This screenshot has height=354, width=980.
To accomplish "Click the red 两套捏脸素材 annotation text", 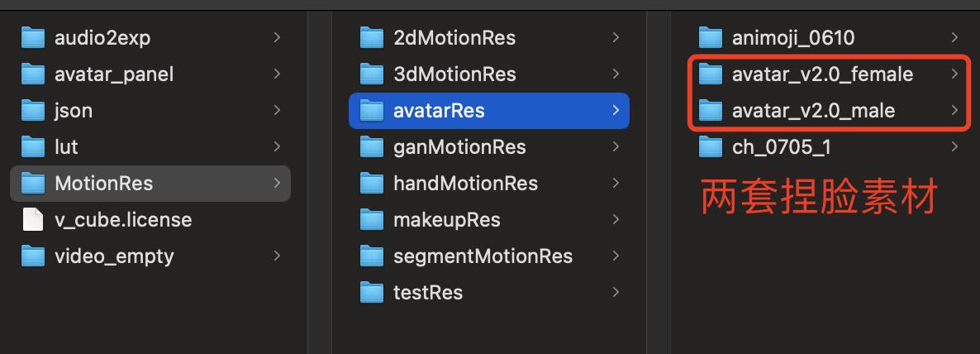I will [820, 196].
